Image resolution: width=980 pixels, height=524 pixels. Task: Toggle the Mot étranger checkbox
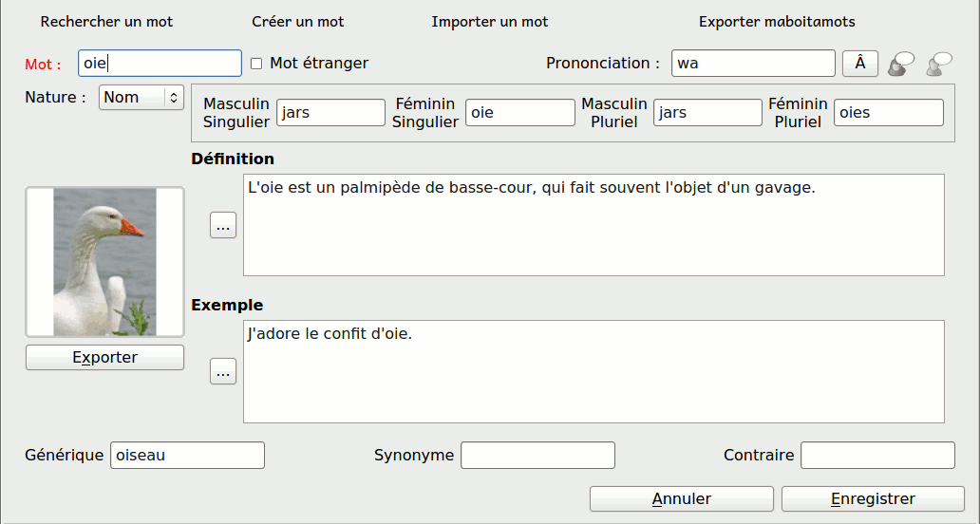pyautogui.click(x=256, y=64)
